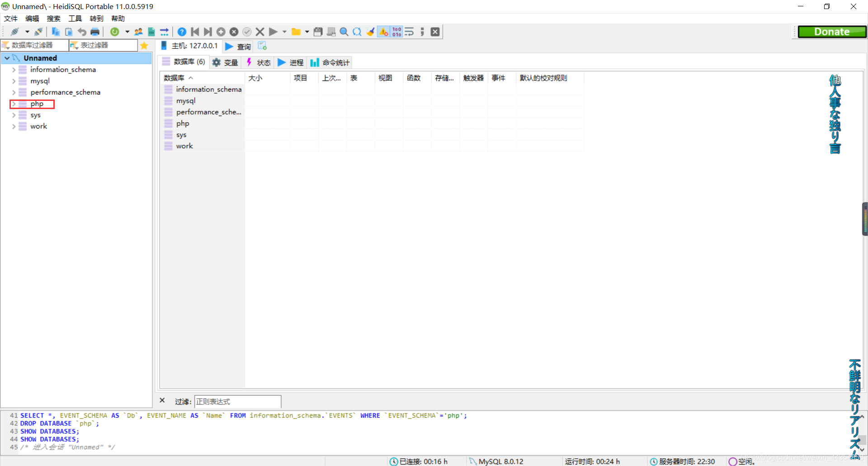Screen dimensions: 868x466
Task: Toggle the stop-on-errors warning icon
Action: [x=383, y=32]
